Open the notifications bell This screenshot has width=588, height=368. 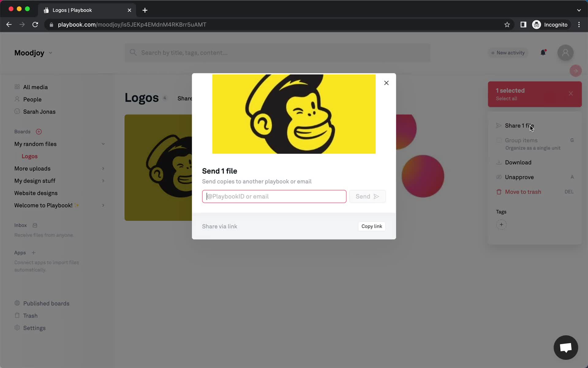pyautogui.click(x=543, y=52)
